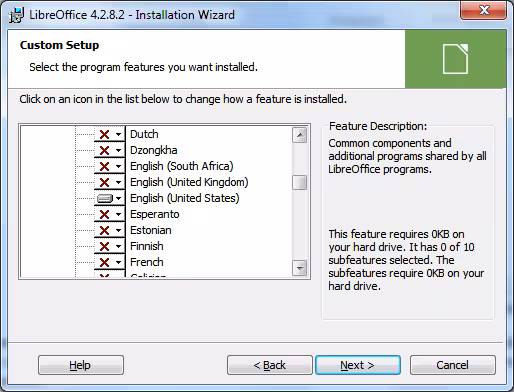Click the feature list scroll down arrow

tap(300, 268)
